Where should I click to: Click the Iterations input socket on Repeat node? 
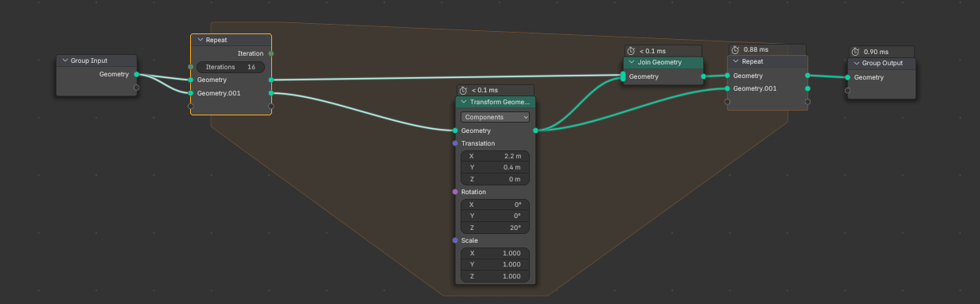coord(190,67)
